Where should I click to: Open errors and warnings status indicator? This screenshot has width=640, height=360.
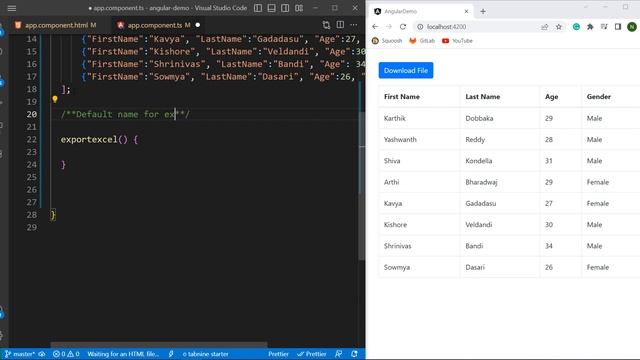66,354
